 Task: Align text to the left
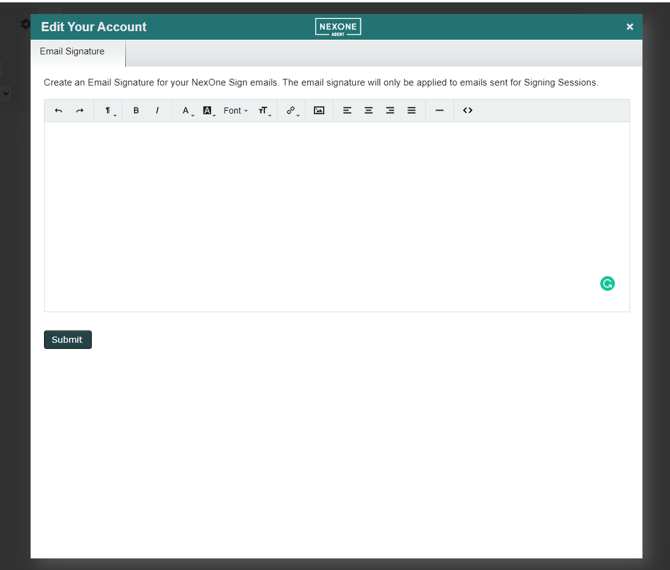[x=347, y=111]
